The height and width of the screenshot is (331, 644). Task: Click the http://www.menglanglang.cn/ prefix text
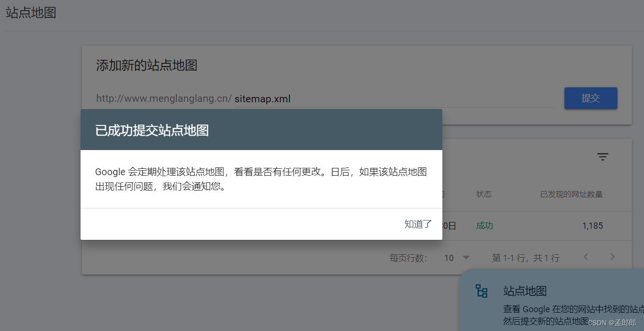click(x=164, y=98)
